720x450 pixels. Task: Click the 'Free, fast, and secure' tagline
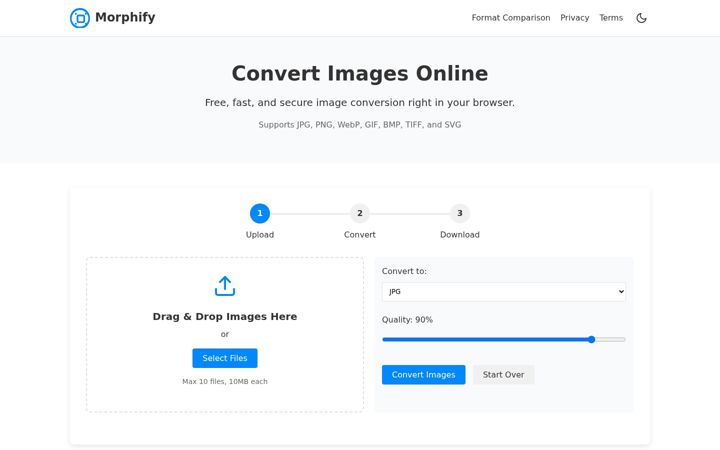[x=360, y=102]
